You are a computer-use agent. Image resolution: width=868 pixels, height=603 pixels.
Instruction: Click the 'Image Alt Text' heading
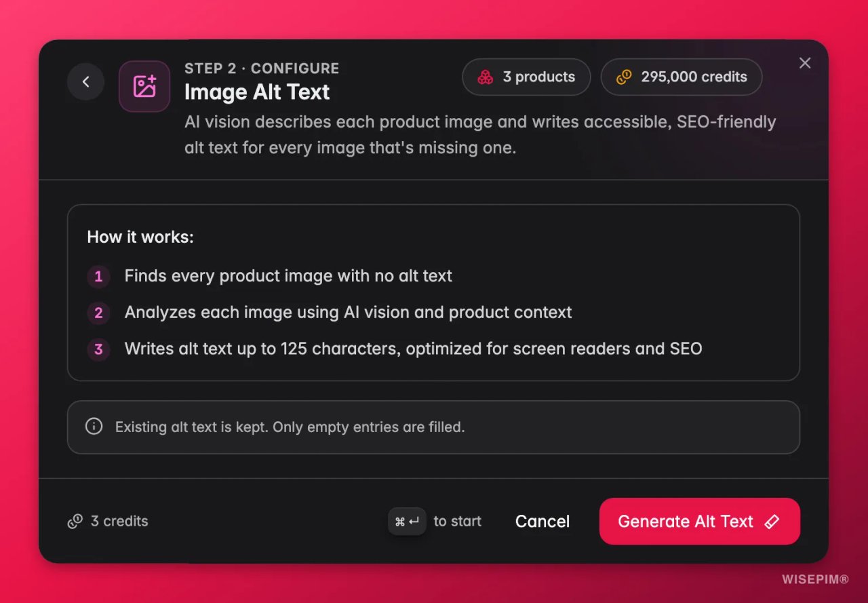[257, 92]
